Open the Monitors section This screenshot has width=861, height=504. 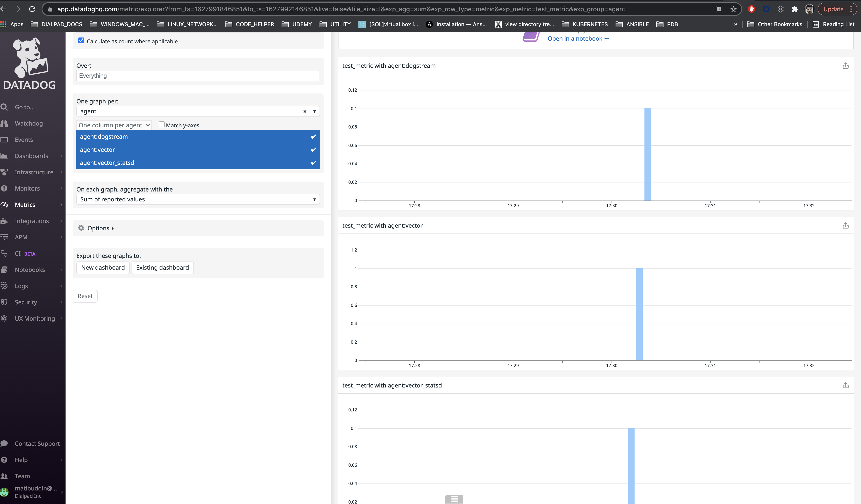click(x=27, y=188)
